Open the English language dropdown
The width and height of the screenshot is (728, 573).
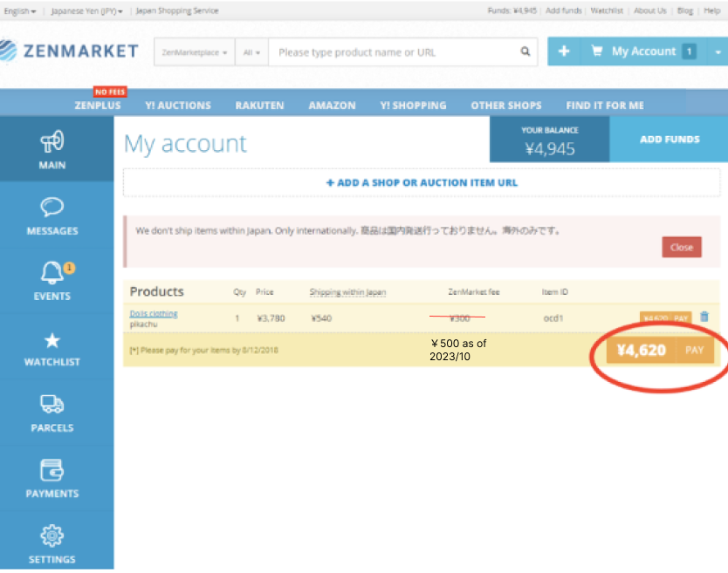tap(20, 10)
